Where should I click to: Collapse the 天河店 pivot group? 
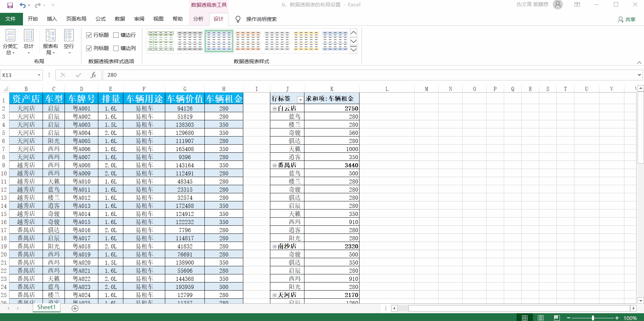[274, 295]
